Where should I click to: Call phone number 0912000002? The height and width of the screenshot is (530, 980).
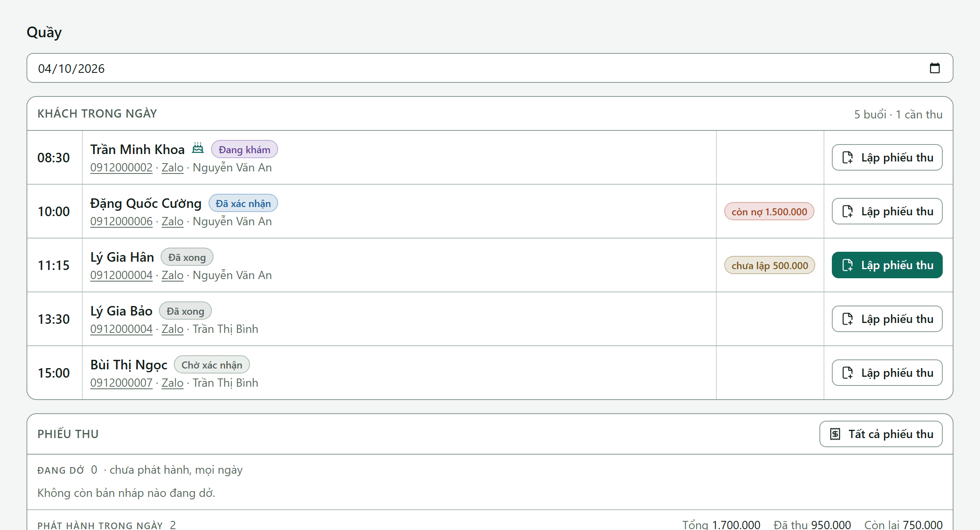[121, 168]
